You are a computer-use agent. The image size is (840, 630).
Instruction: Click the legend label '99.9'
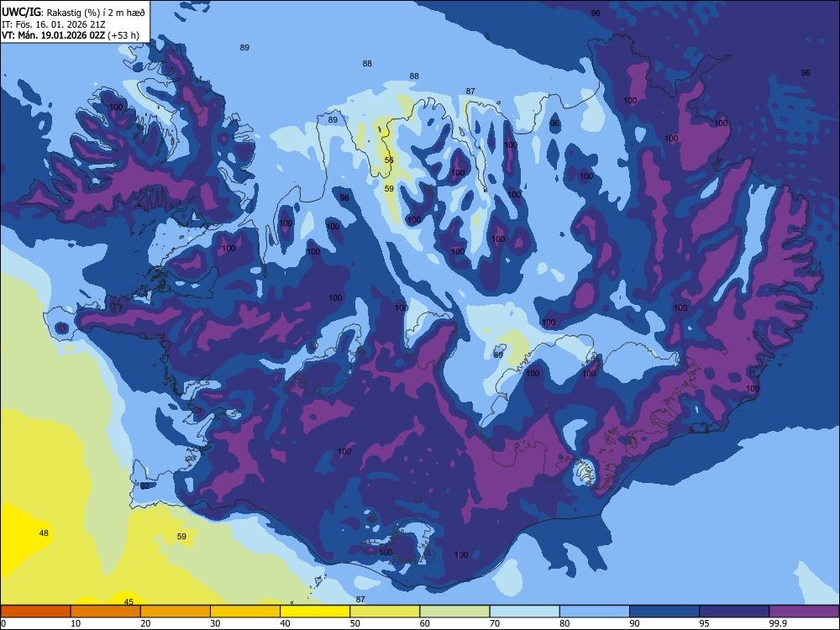778,623
